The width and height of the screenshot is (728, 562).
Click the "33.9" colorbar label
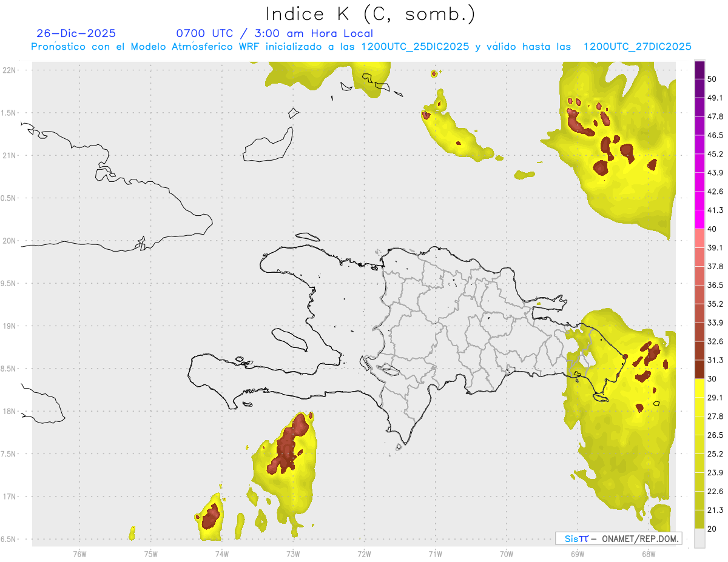point(715,323)
